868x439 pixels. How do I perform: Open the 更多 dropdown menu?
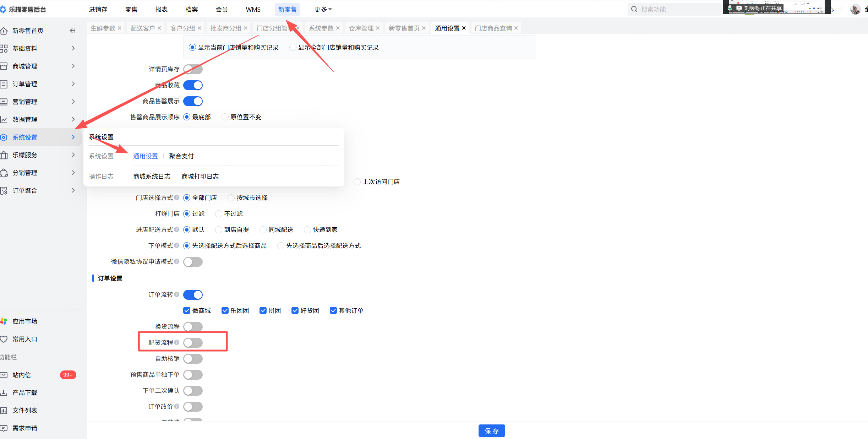point(323,9)
